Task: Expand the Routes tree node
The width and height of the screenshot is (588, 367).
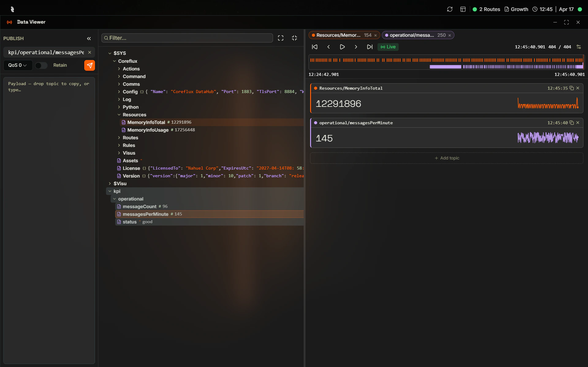Action: (119, 137)
